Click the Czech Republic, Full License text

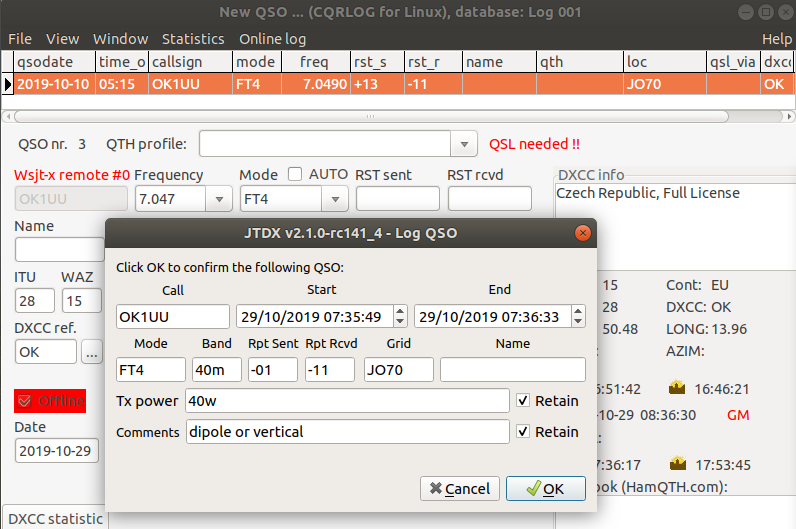(x=648, y=193)
